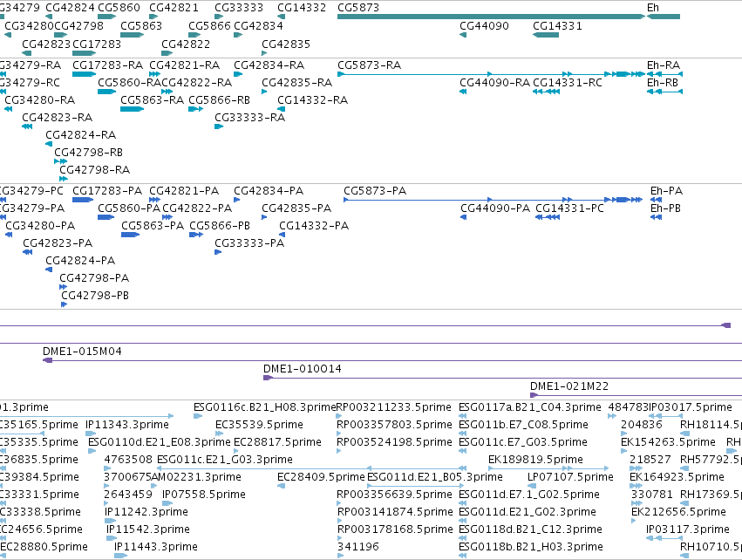Viewport: 742px width, 560px height.
Task: Select EST RP003356639.5prime
Action: tap(339, 503)
